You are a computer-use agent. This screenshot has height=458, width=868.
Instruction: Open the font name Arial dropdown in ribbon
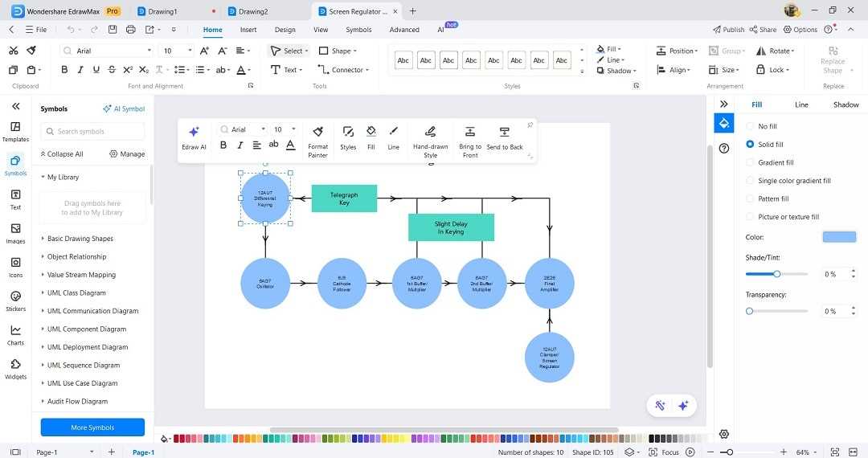[x=106, y=51]
